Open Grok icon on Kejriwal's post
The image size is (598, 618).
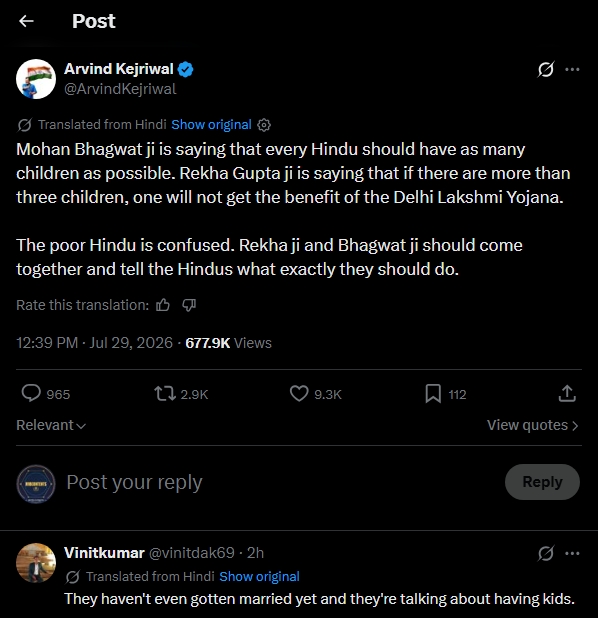pyautogui.click(x=546, y=69)
